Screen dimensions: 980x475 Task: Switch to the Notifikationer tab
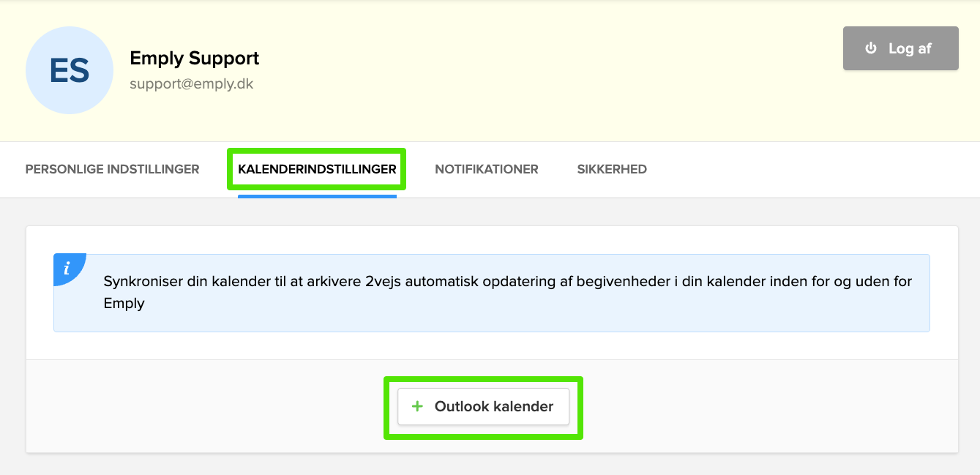coord(487,169)
